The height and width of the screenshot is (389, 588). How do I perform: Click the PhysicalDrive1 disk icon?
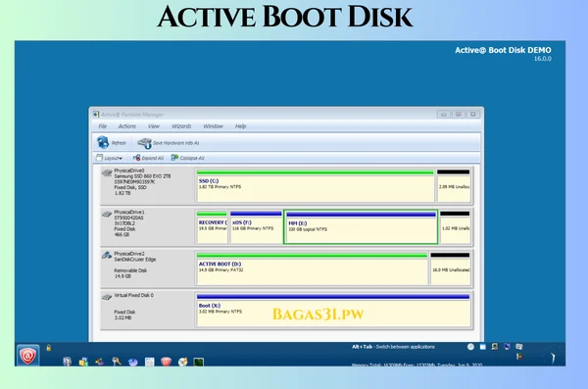point(107,214)
